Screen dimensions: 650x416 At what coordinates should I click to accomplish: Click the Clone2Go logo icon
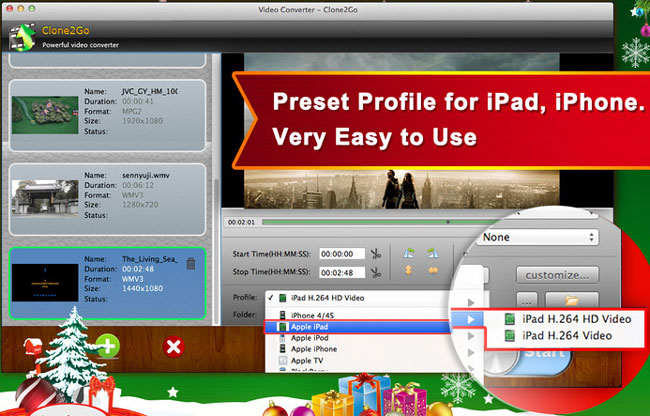point(22,36)
